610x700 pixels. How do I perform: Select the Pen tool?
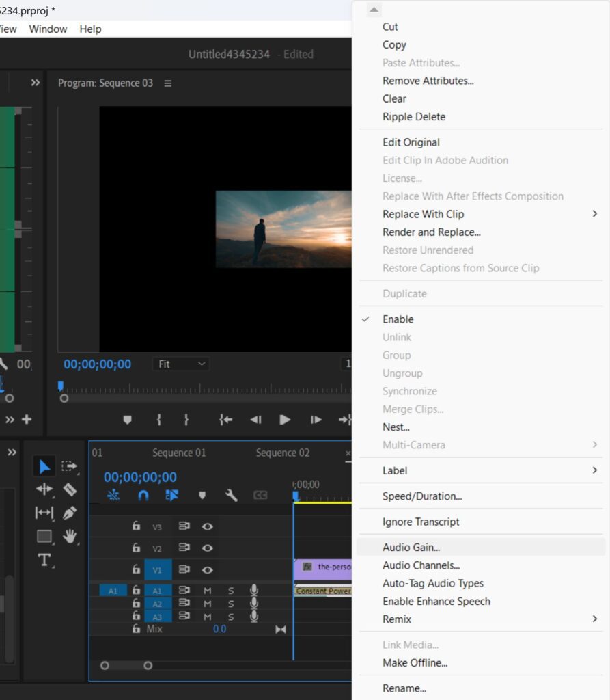70,513
